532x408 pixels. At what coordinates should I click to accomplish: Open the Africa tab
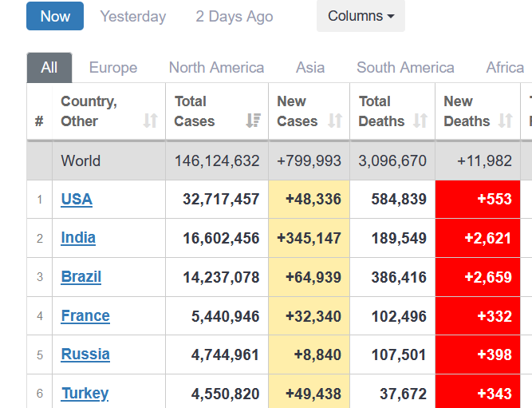(x=505, y=68)
